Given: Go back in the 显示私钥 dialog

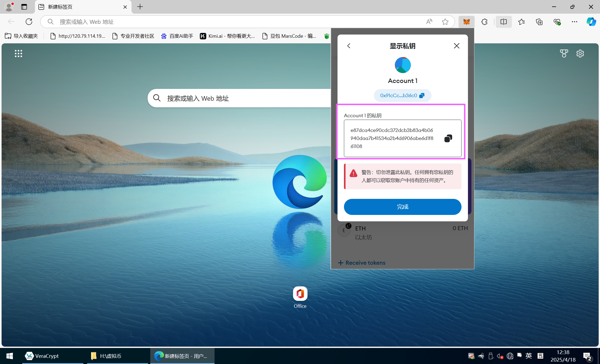Looking at the screenshot, I should click(x=349, y=46).
